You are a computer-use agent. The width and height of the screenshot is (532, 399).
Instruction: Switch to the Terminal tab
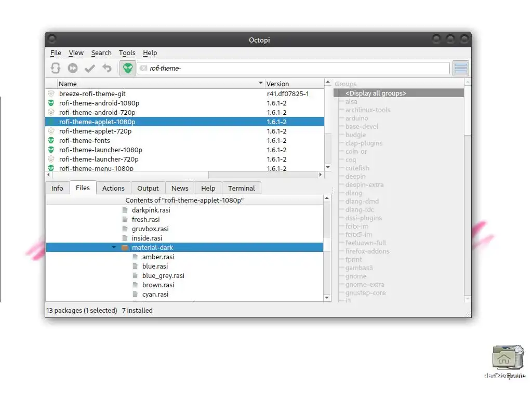241,188
